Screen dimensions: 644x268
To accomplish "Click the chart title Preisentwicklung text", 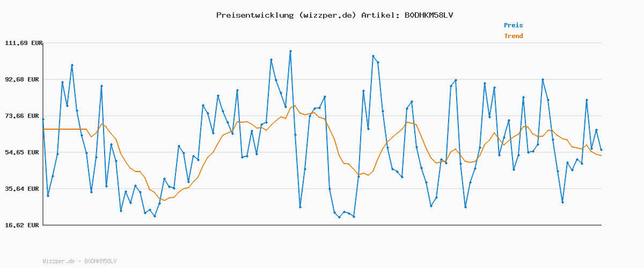I will [254, 15].
